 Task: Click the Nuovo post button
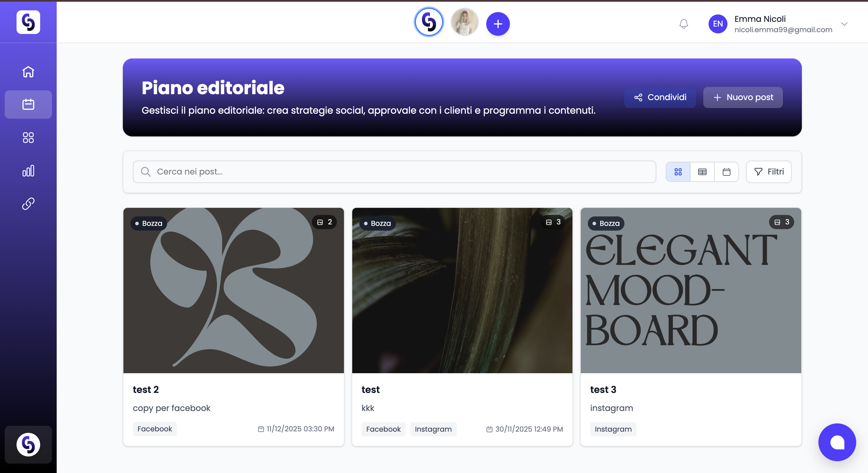743,97
